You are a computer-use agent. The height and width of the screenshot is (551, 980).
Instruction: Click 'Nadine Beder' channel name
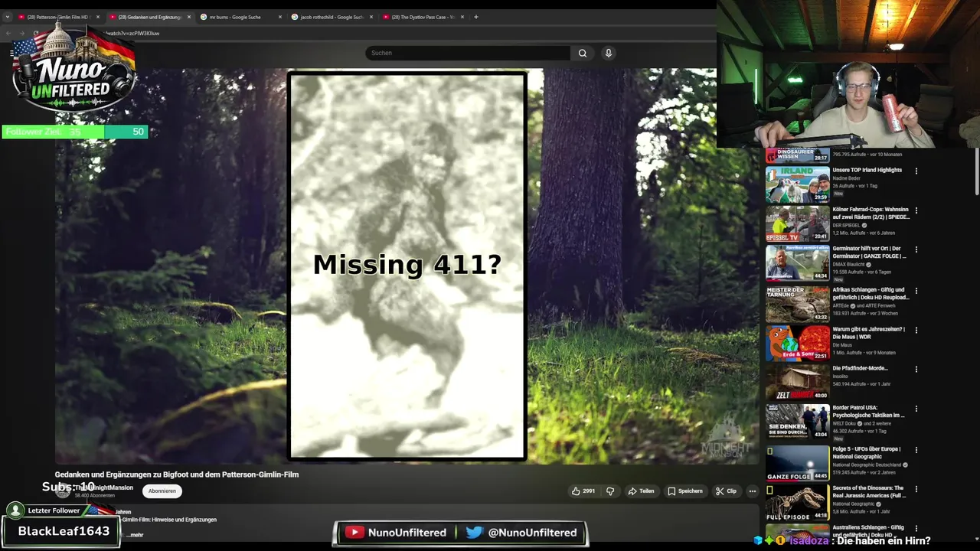(x=847, y=178)
